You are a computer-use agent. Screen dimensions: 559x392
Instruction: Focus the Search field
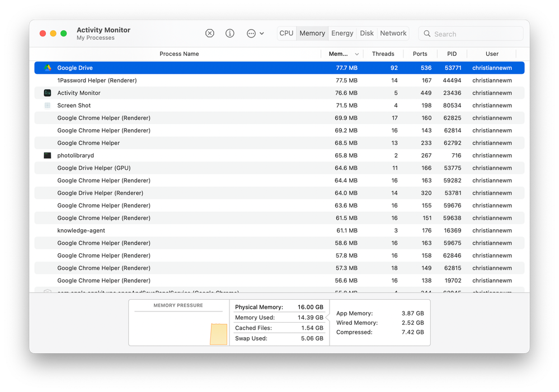click(471, 34)
